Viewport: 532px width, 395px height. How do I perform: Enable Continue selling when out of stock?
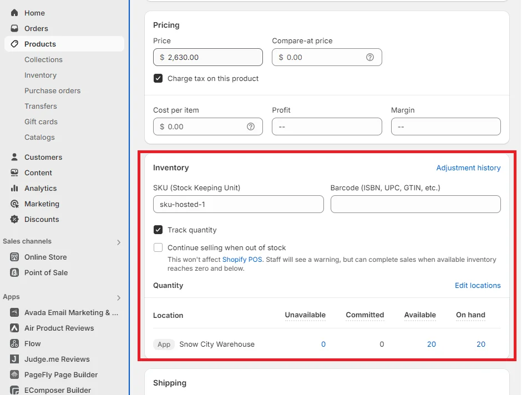tap(158, 247)
